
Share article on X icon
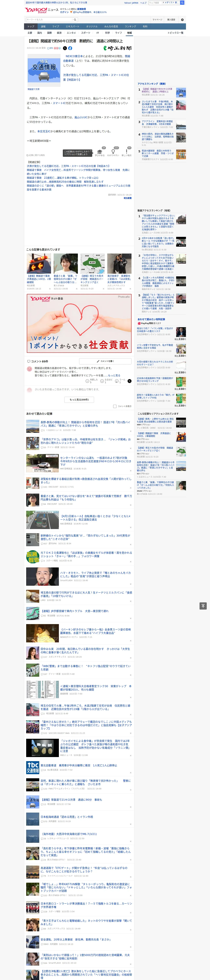click(65, 48)
